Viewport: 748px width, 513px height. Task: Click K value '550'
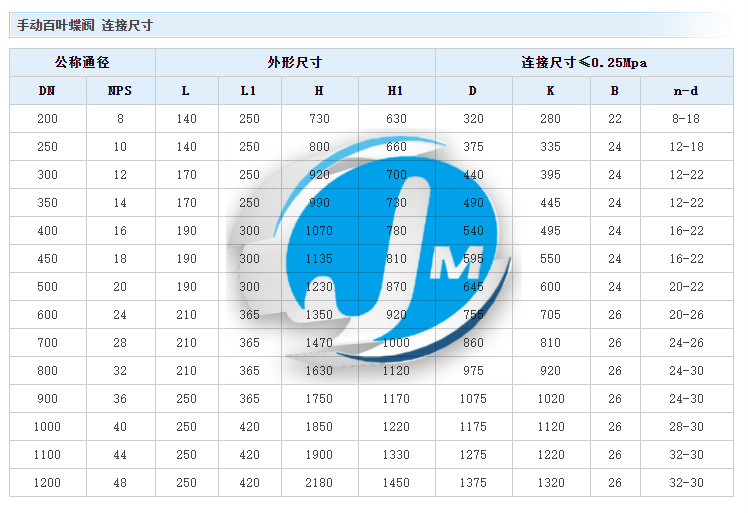click(551, 259)
